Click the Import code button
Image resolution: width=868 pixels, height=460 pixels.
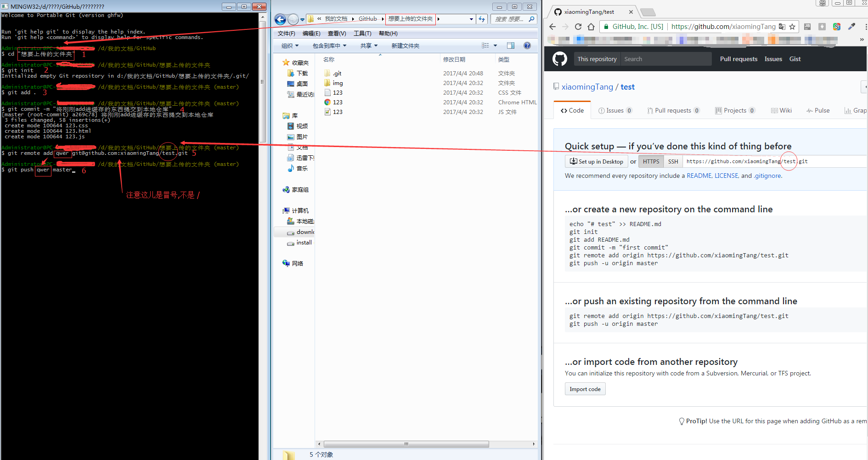coord(585,389)
